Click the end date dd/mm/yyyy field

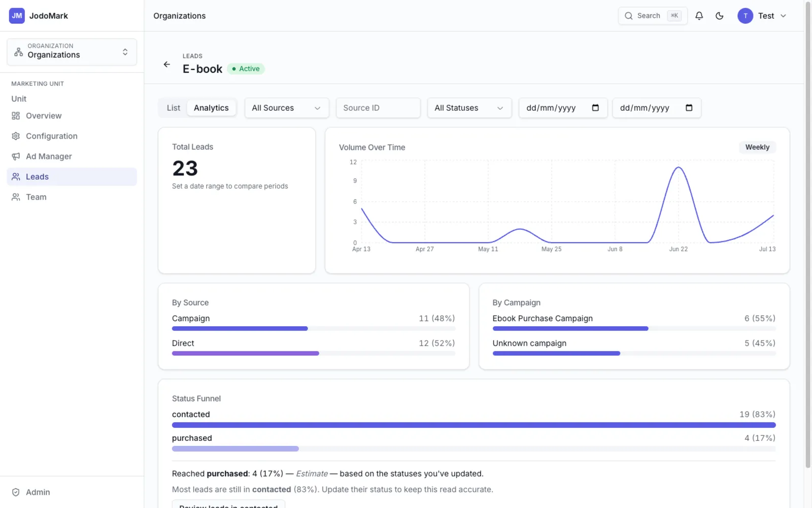click(657, 108)
